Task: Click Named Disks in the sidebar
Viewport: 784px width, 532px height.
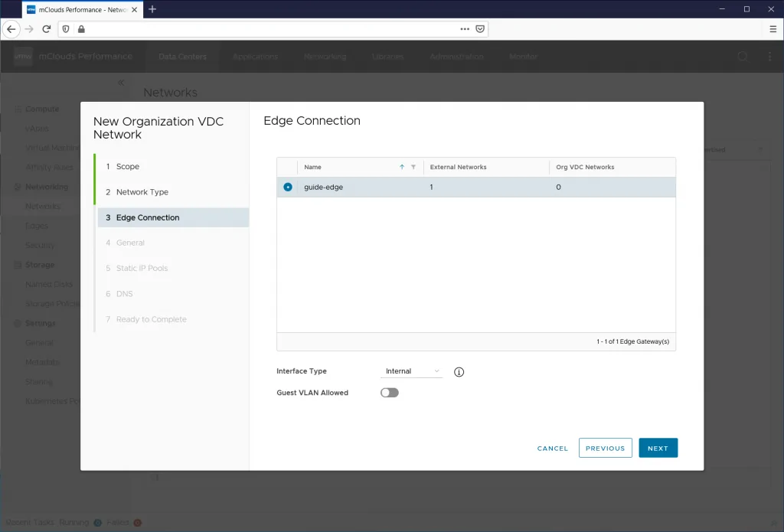Action: click(x=49, y=284)
